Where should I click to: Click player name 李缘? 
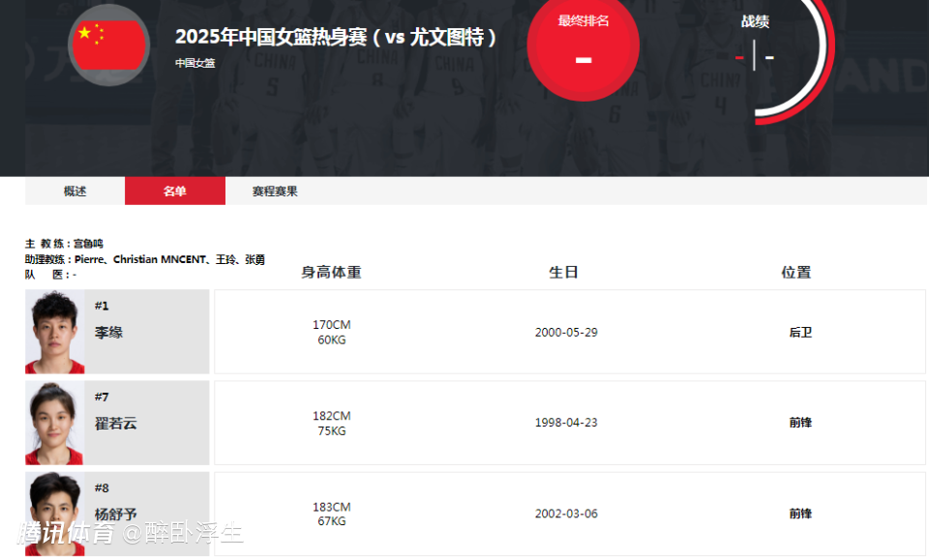pos(108,333)
